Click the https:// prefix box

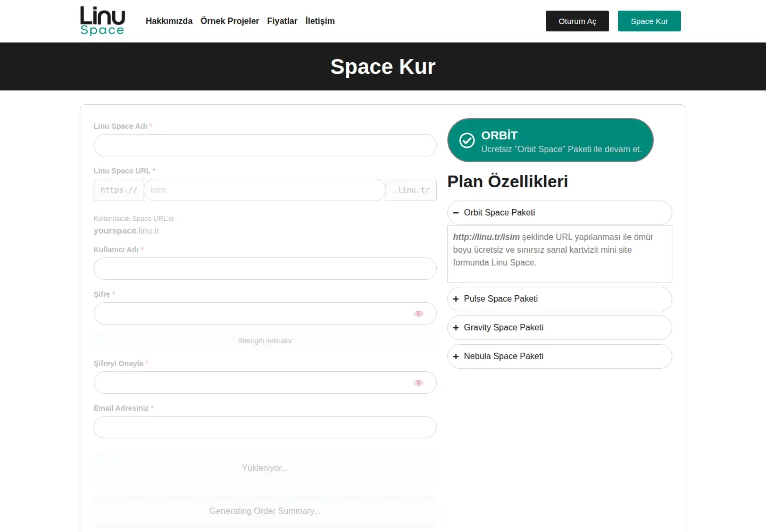pyautogui.click(x=119, y=190)
